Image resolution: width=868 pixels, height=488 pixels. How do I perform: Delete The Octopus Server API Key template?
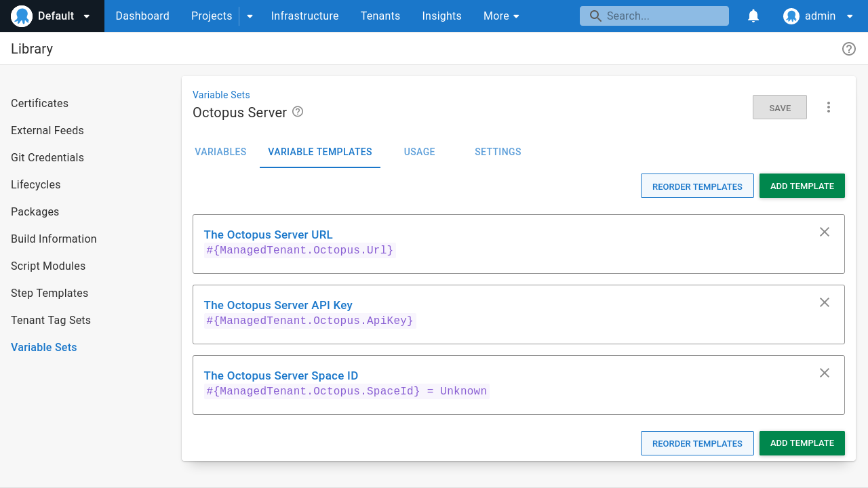[825, 302]
